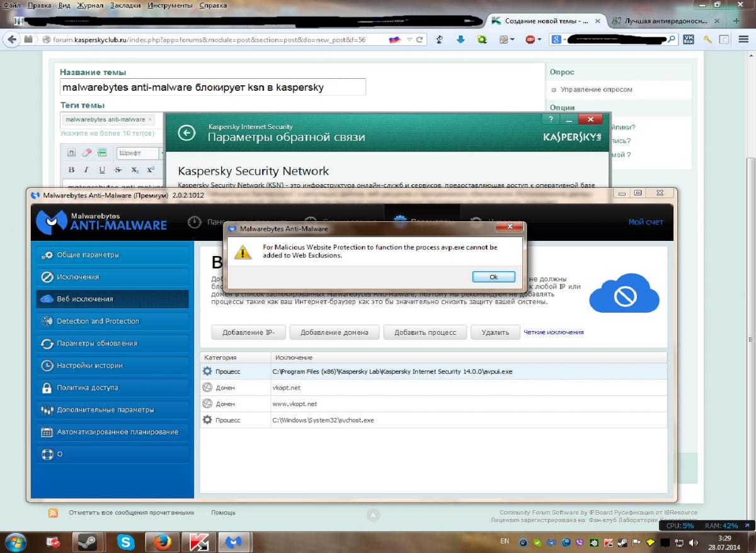Open Автоматизированное планирование section

pos(112,432)
